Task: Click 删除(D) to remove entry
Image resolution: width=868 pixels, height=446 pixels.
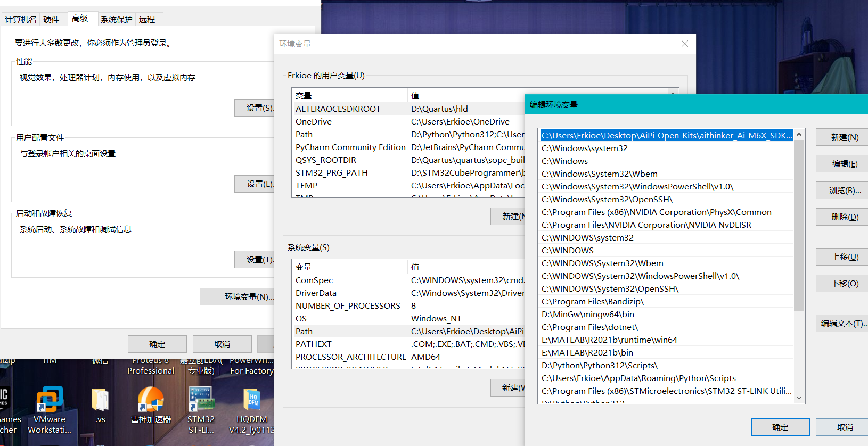Action: click(843, 217)
